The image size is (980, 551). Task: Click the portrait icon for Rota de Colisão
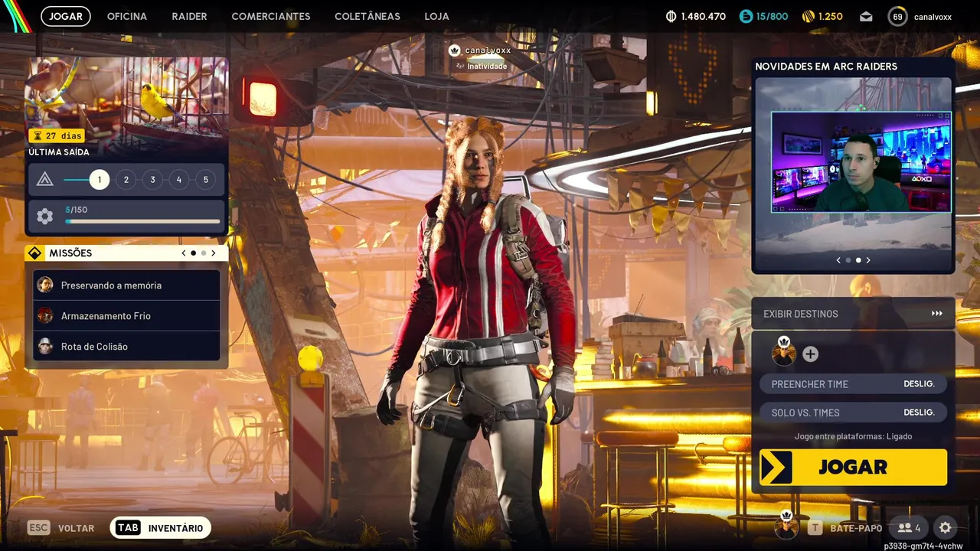(45, 346)
